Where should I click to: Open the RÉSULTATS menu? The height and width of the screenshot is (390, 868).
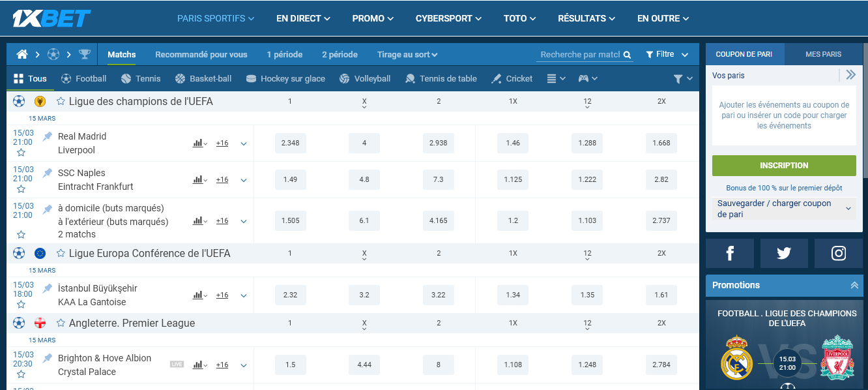click(587, 18)
